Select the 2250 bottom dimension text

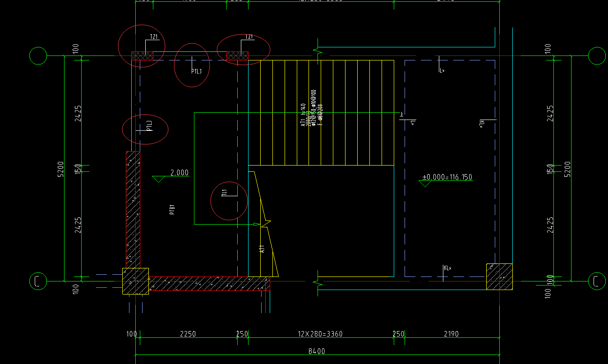click(x=188, y=334)
